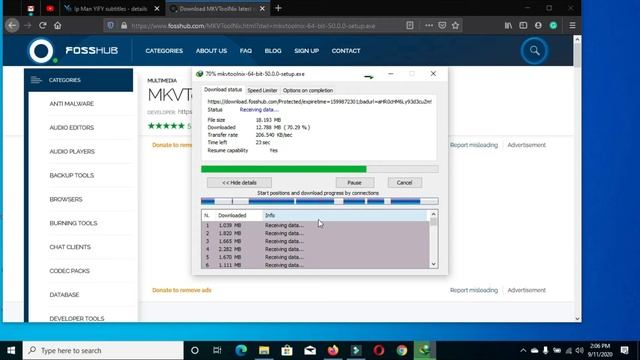Screen dimensions: 640x360
Task: Bookmark this page with the star icon
Action: [x=456, y=25]
